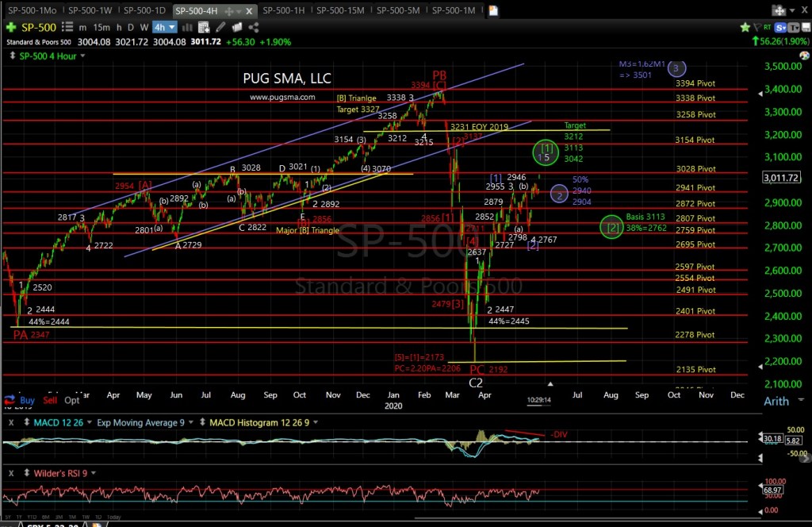The width and height of the screenshot is (812, 527).
Task: Click the new page icon after tabs
Action: (x=493, y=10)
